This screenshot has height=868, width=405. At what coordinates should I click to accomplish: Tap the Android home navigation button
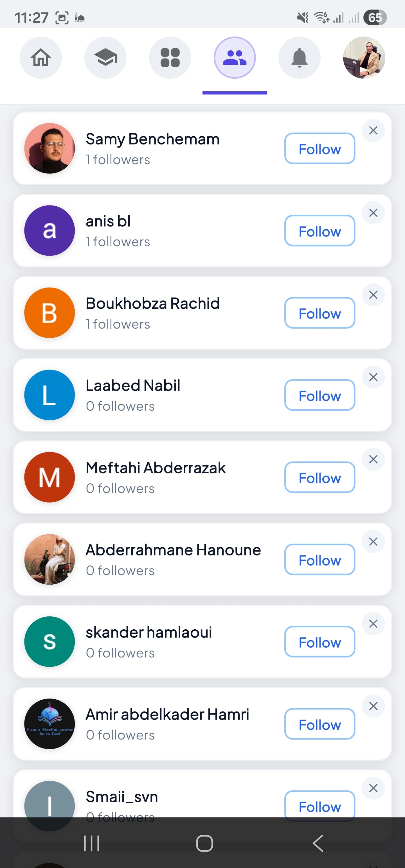tap(204, 843)
